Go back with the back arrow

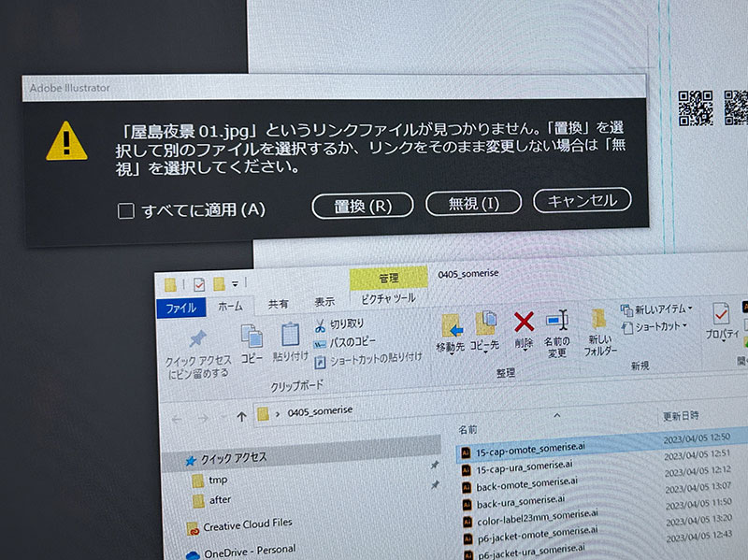(x=177, y=420)
